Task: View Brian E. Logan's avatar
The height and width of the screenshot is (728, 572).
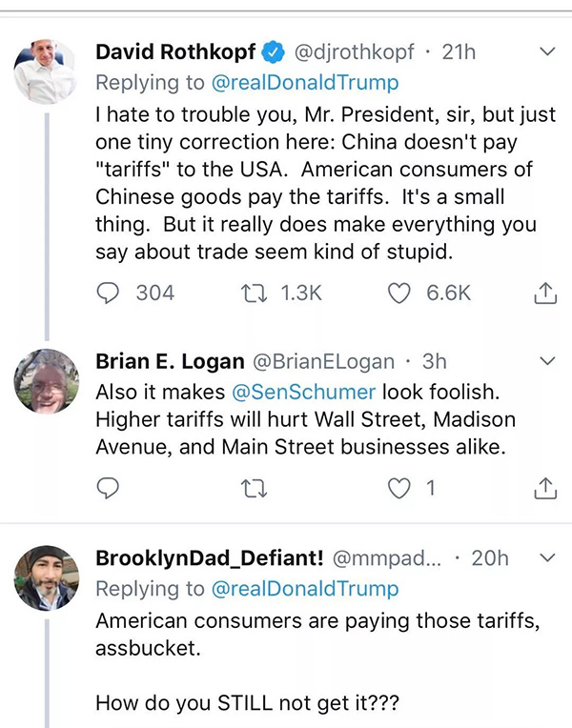Action: coord(45,381)
